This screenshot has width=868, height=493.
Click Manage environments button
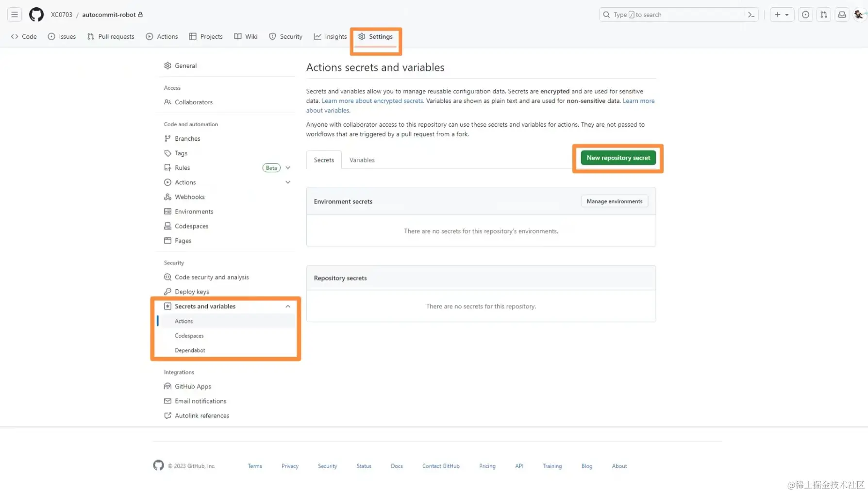614,201
